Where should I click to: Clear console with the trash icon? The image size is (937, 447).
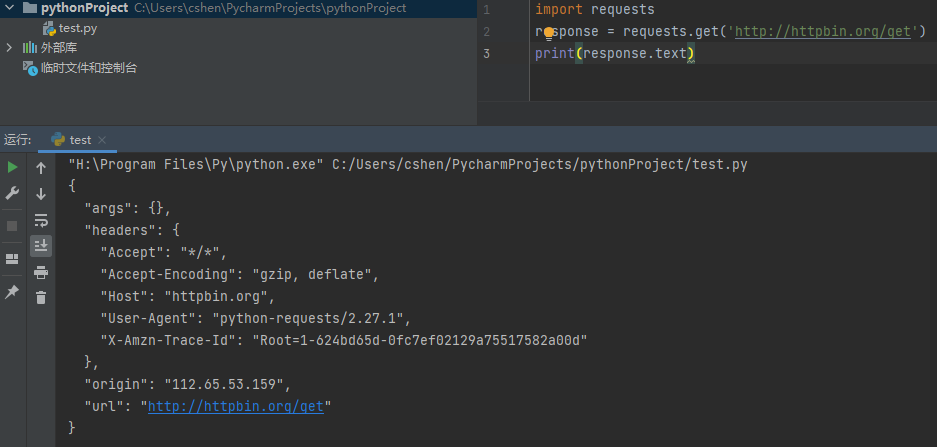[41, 297]
